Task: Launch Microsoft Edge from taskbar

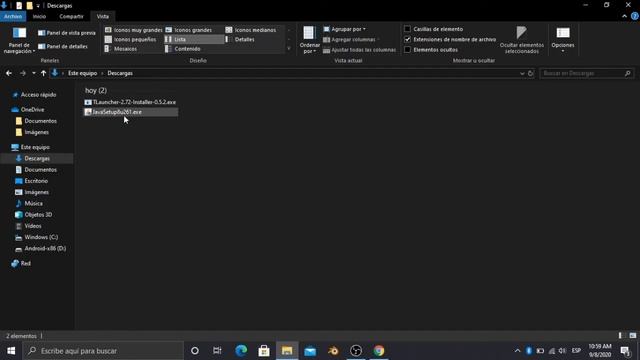Action: (x=241, y=351)
